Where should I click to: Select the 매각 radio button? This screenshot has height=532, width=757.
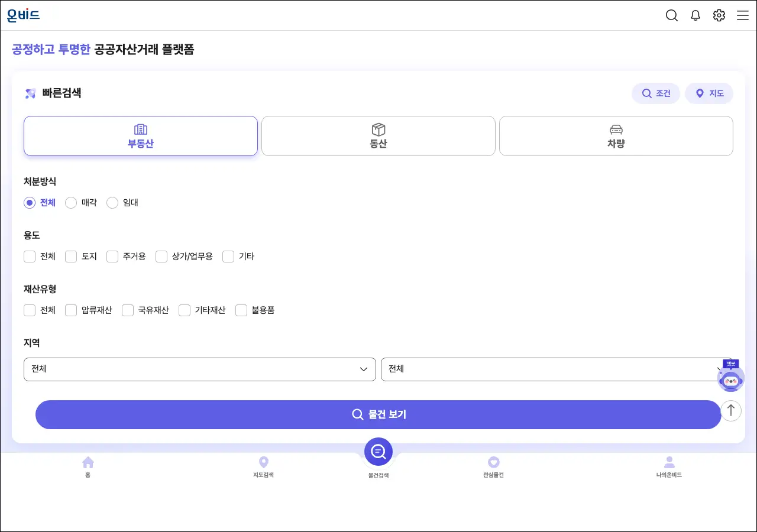(71, 203)
